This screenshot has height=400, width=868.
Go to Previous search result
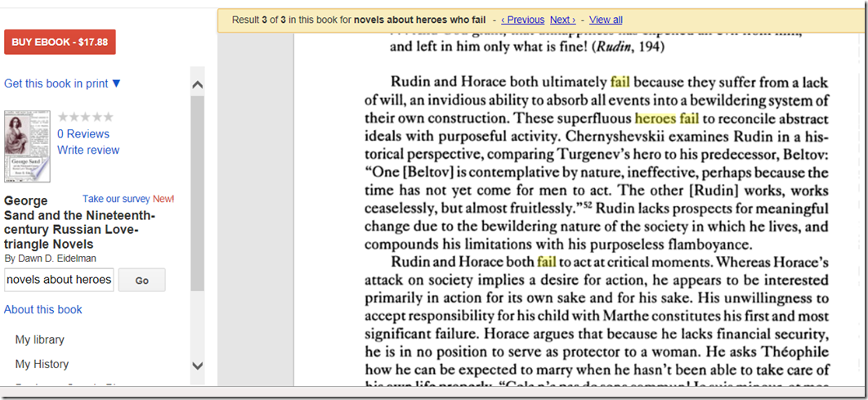(x=522, y=20)
